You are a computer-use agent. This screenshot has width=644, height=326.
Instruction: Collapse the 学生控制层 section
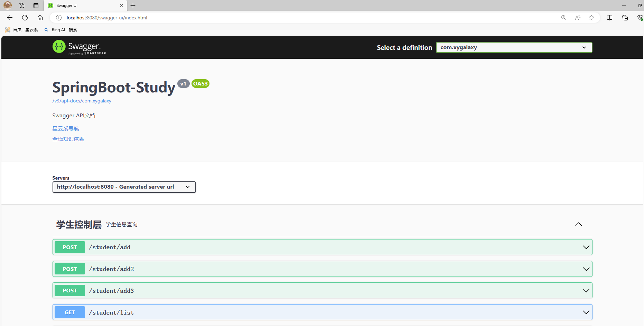coord(578,224)
